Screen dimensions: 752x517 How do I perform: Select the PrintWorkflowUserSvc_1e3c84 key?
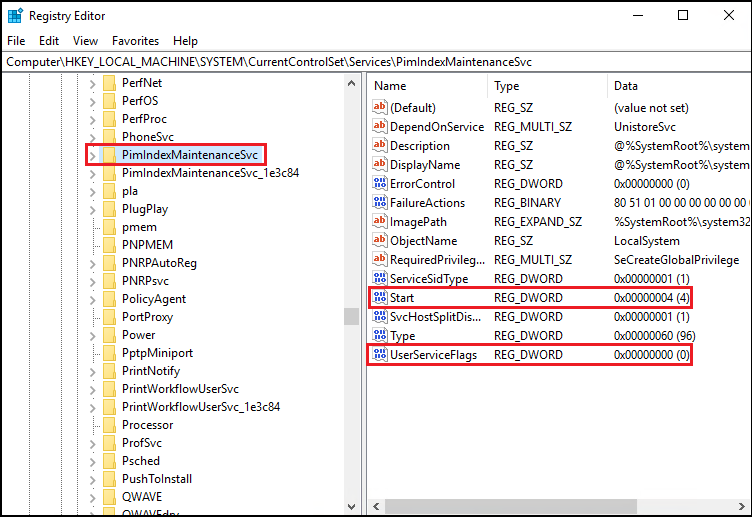[200, 407]
